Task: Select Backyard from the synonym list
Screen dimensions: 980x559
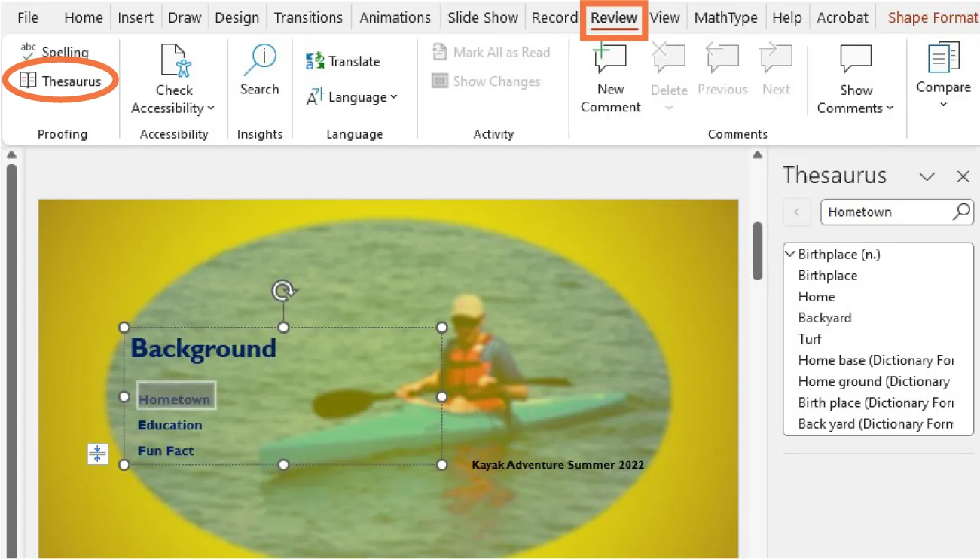Action: click(825, 318)
